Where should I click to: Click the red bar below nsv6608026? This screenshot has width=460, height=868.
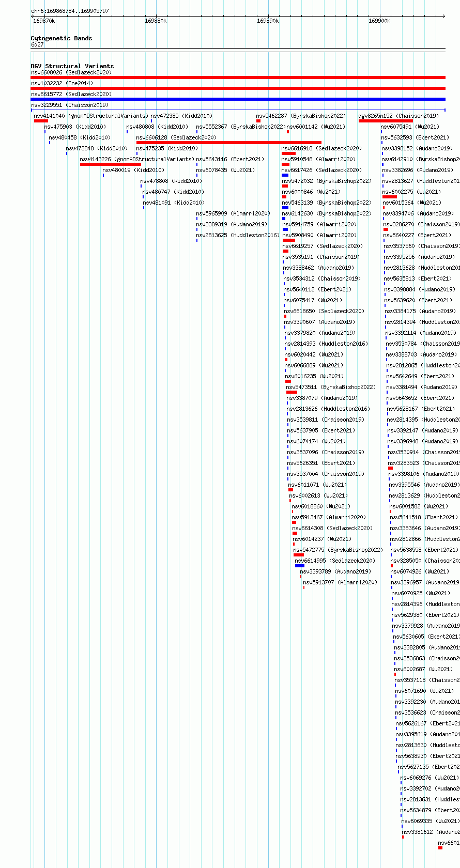(238, 78)
